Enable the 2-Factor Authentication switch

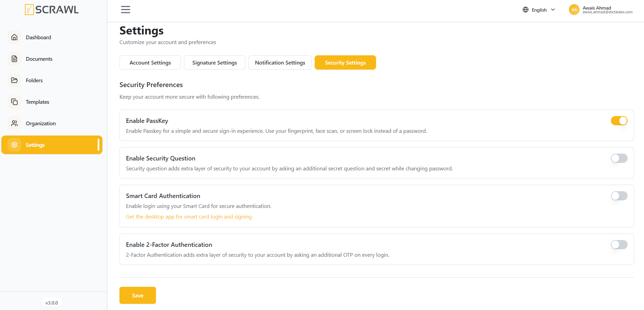click(619, 244)
